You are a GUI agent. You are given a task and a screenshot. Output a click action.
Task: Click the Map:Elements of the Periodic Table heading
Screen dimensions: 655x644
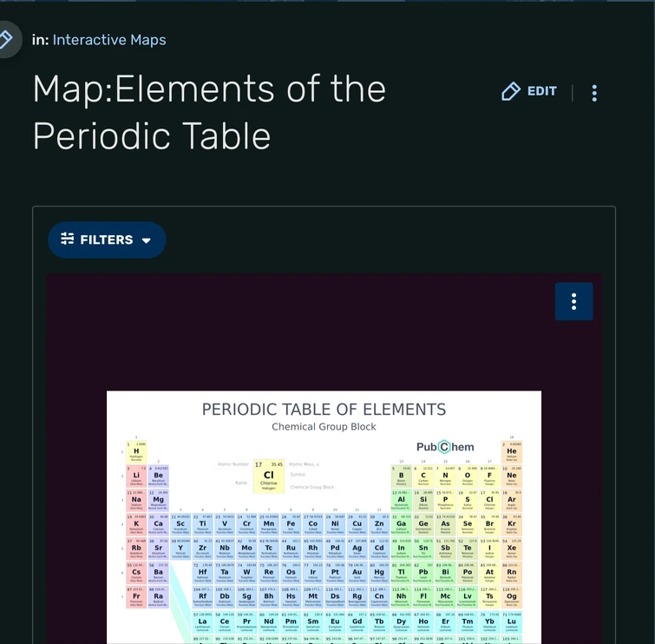pyautogui.click(x=209, y=113)
